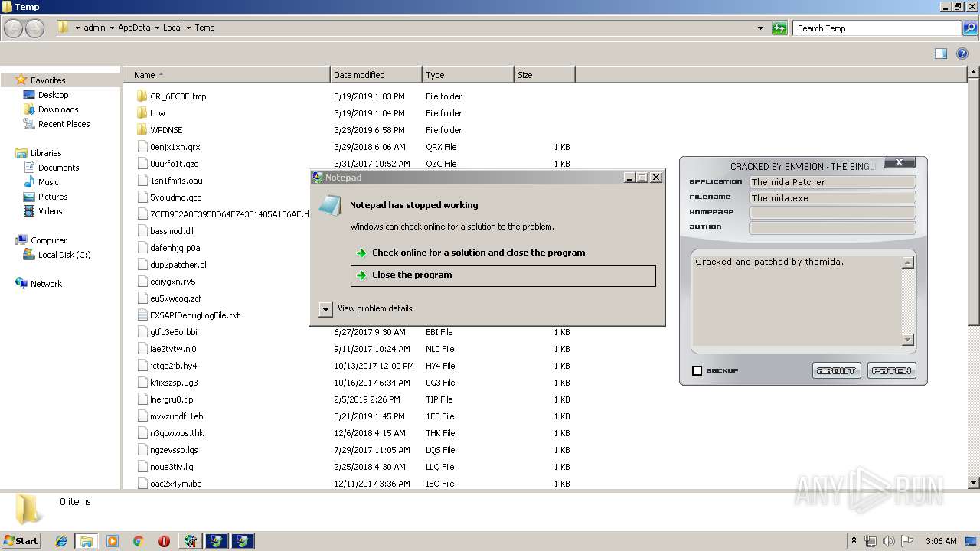The height and width of the screenshot is (551, 980).
Task: Select the Low folder icon
Action: (142, 113)
